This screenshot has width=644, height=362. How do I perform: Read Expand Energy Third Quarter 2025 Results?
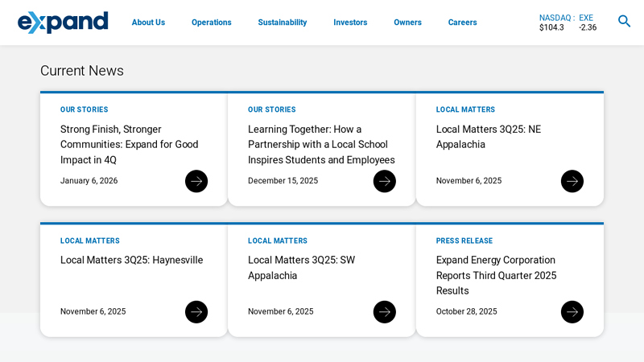(x=496, y=275)
